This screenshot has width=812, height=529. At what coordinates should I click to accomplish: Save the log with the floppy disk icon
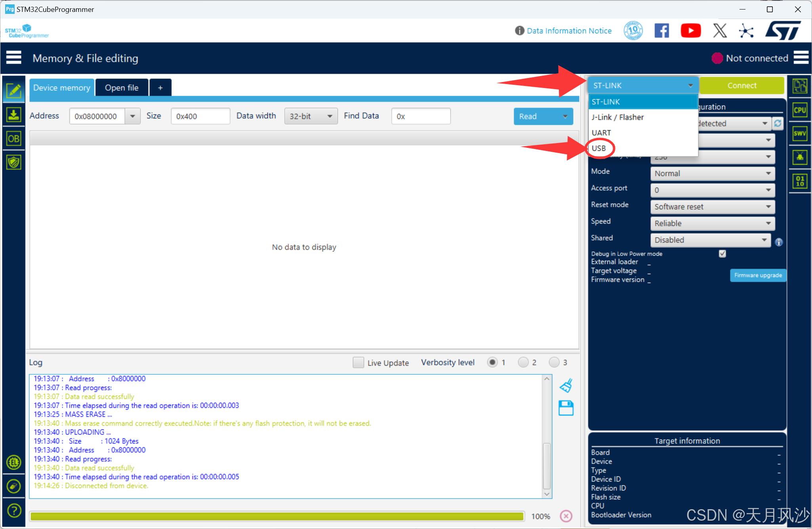566,408
